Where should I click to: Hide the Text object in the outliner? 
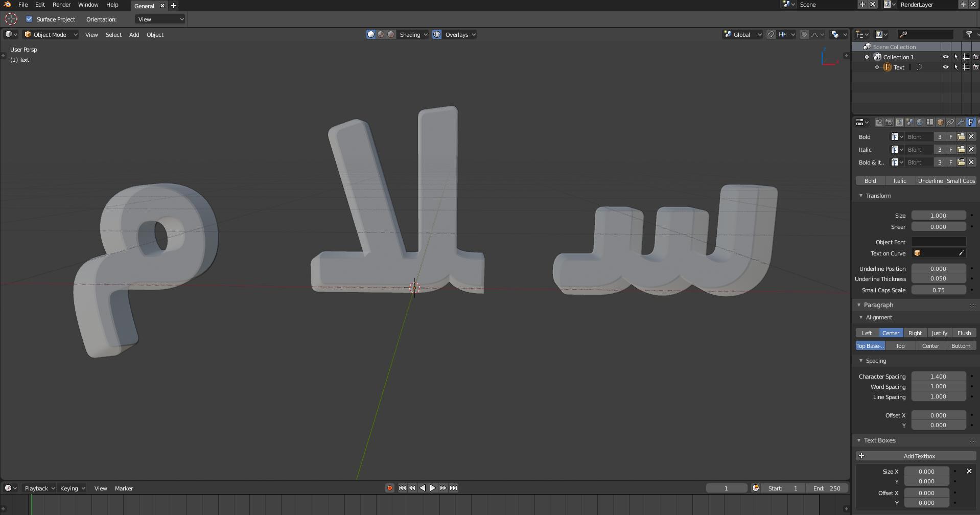[x=946, y=67]
